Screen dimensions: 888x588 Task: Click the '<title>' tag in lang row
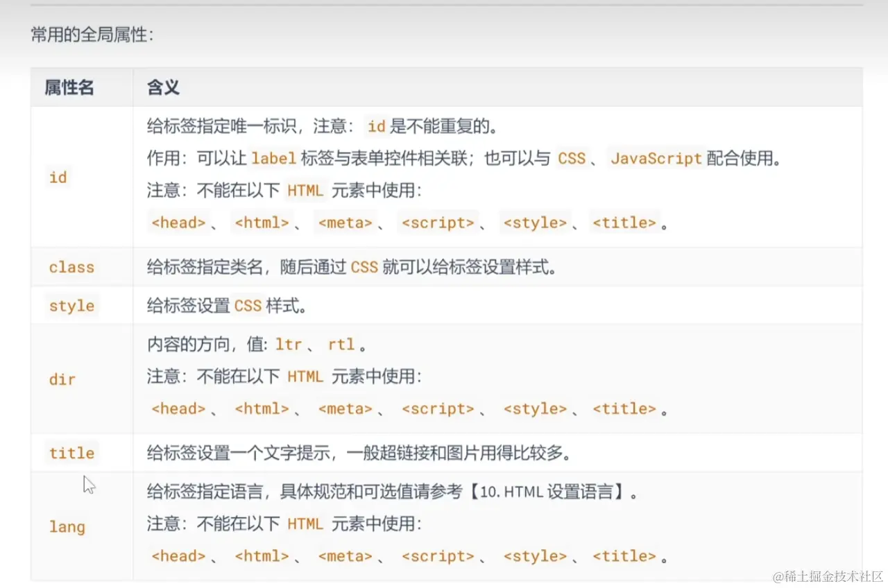coord(624,556)
